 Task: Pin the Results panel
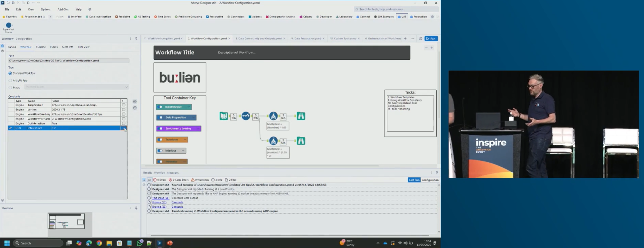[437, 173]
